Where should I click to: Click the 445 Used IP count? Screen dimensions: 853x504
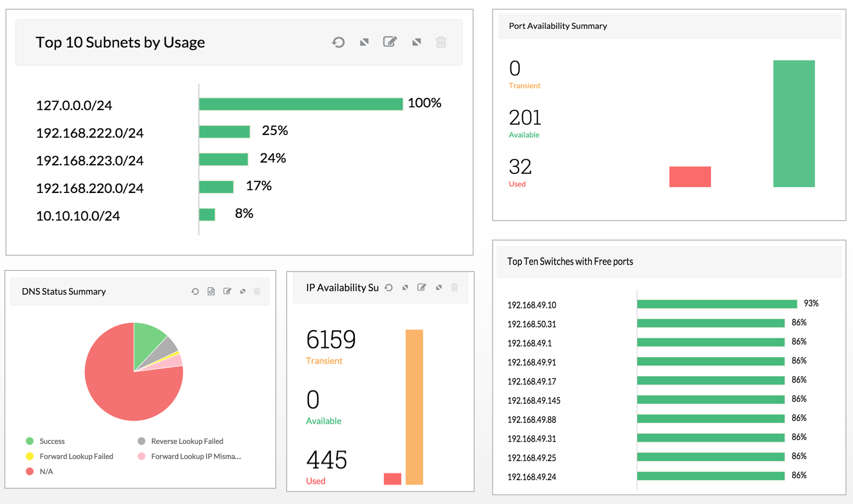[x=326, y=460]
